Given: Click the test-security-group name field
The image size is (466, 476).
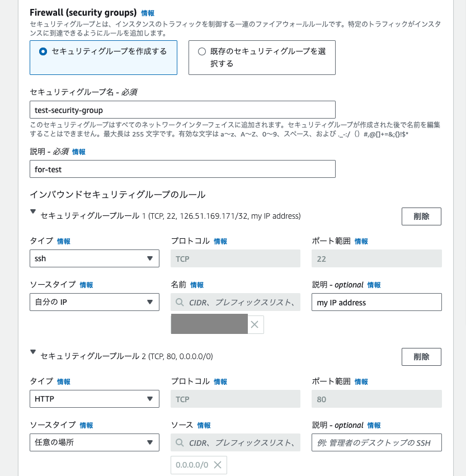Looking at the screenshot, I should tap(182, 110).
